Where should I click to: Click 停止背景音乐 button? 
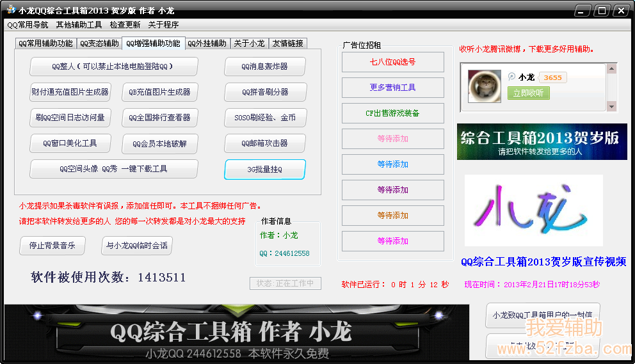[52, 246]
